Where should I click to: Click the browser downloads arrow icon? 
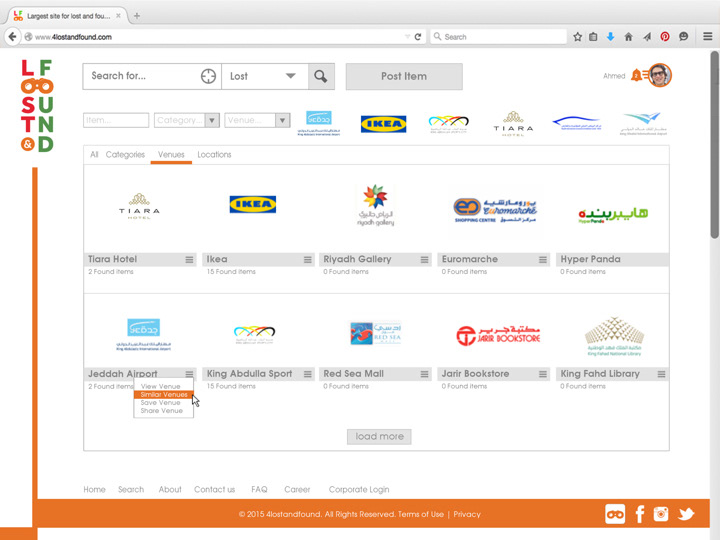pyautogui.click(x=610, y=37)
